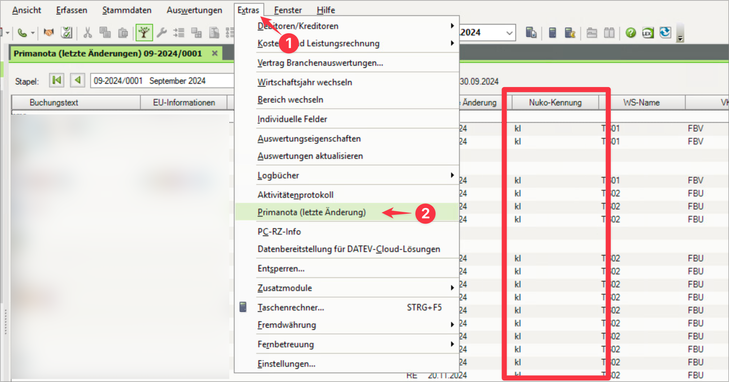
Task: Click the Stapel field showing 09-2024/0001
Action: coord(162,81)
